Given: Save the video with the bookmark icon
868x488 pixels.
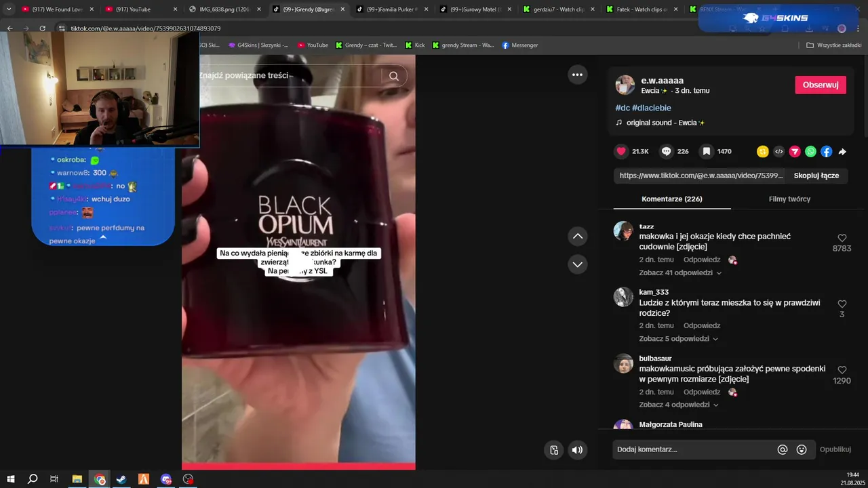Looking at the screenshot, I should (x=707, y=151).
